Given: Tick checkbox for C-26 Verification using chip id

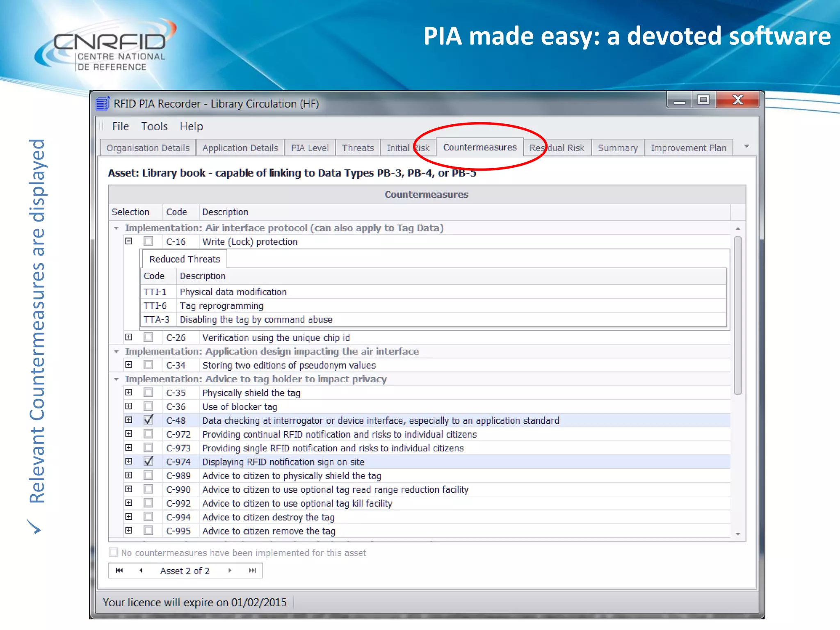Looking at the screenshot, I should [148, 337].
